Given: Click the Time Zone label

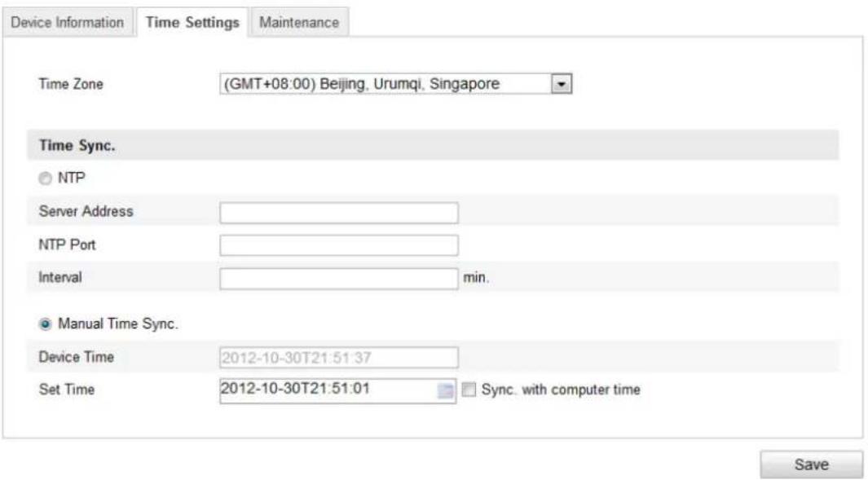Looking at the screenshot, I should pyautogui.click(x=71, y=84).
